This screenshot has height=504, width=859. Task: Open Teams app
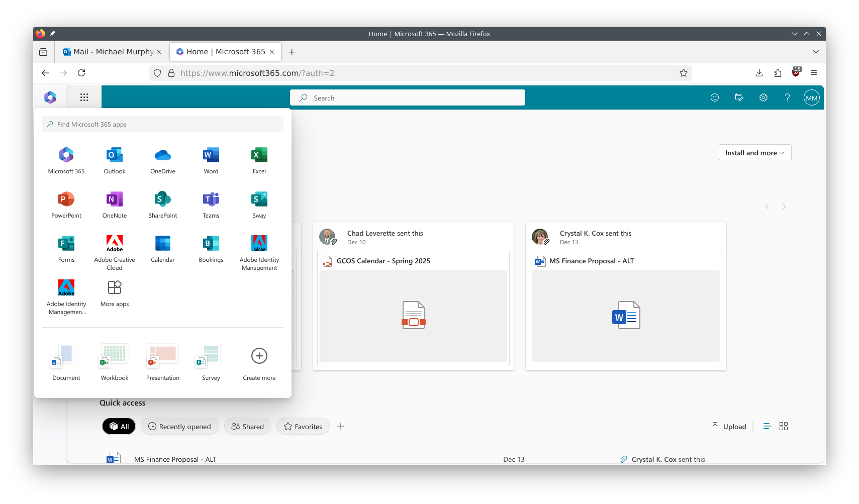[x=211, y=205]
